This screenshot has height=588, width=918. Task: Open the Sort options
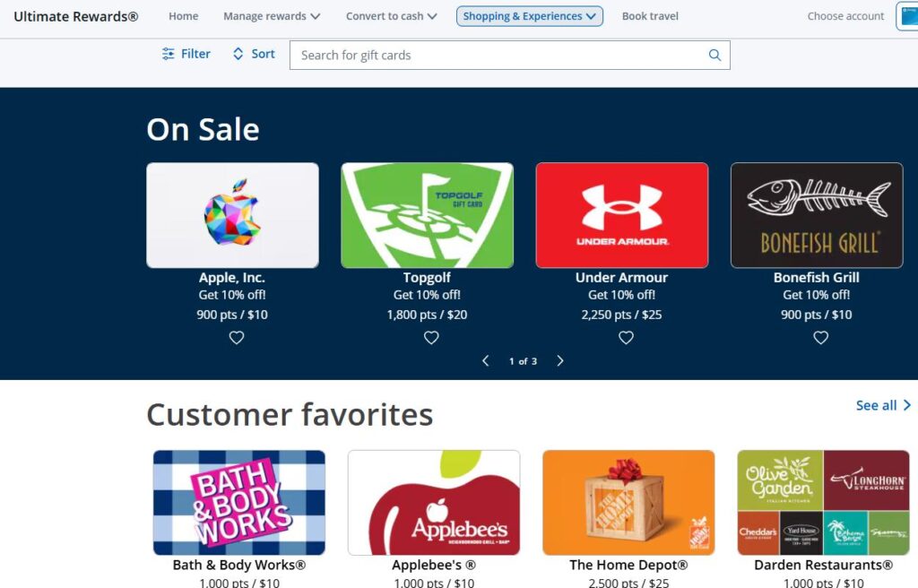click(254, 54)
